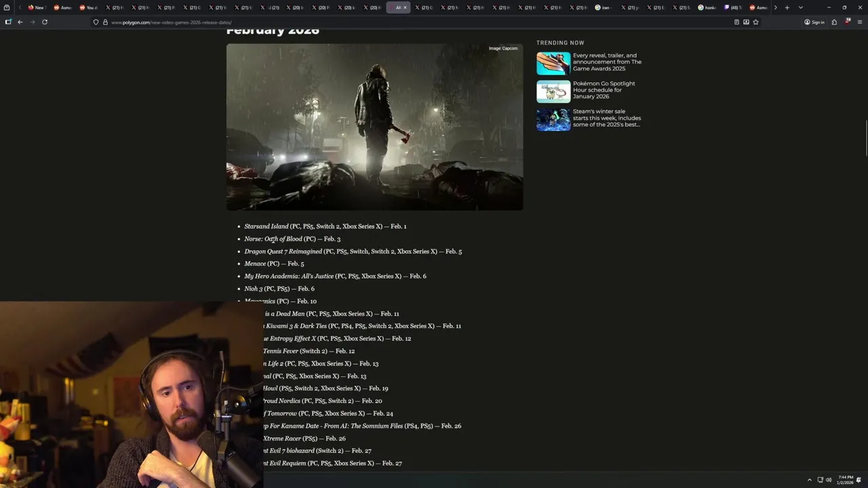Click the Pokémon Go article thumbnail

(x=553, y=91)
